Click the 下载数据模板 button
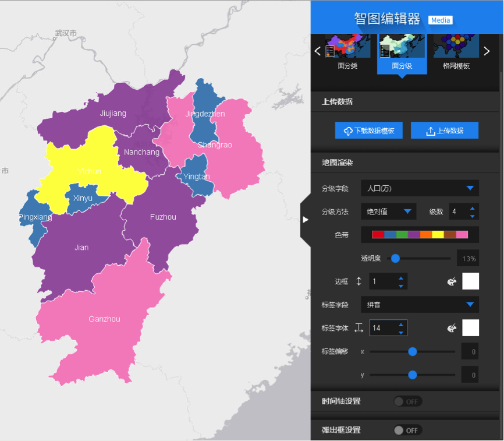 point(368,130)
